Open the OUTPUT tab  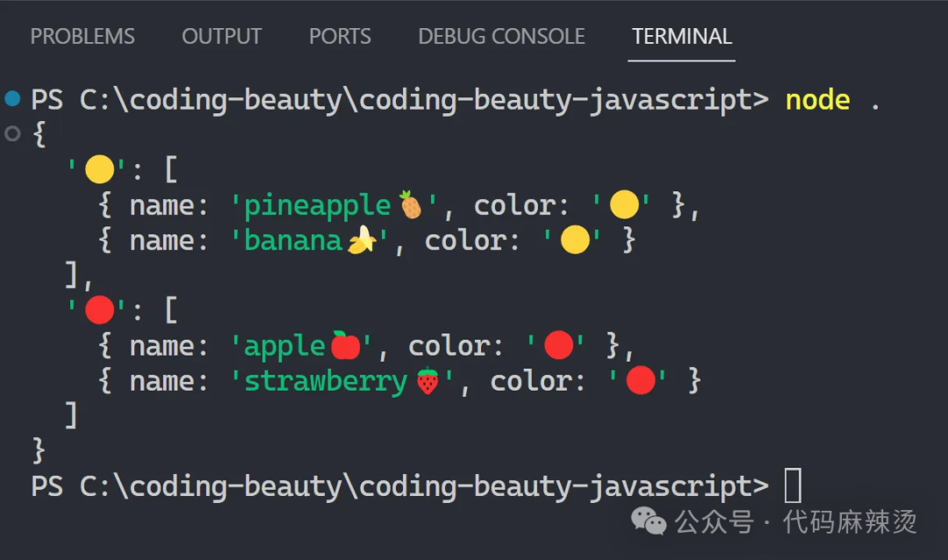pos(221,37)
